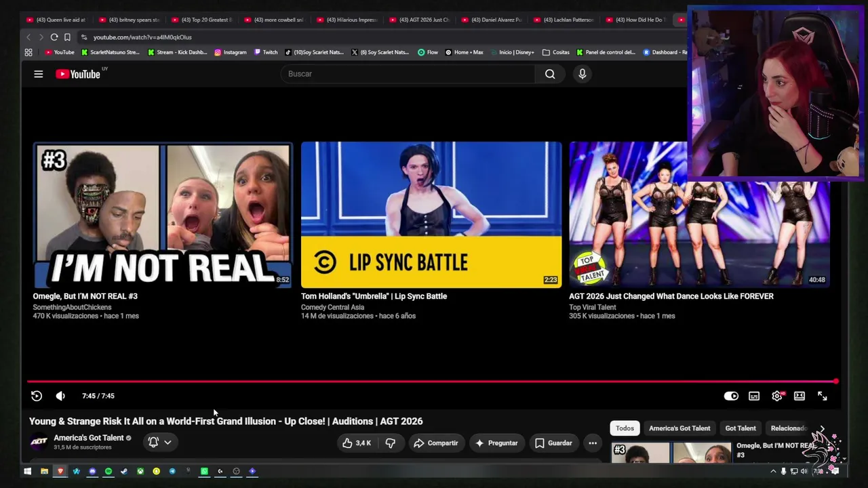Go back in the browser
This screenshot has height=488, width=868.
pos(28,37)
